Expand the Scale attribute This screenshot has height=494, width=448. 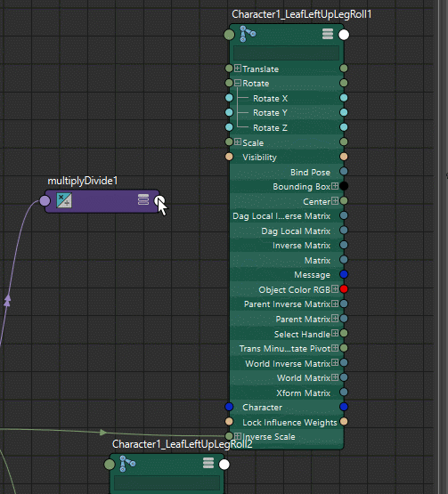[238, 142]
